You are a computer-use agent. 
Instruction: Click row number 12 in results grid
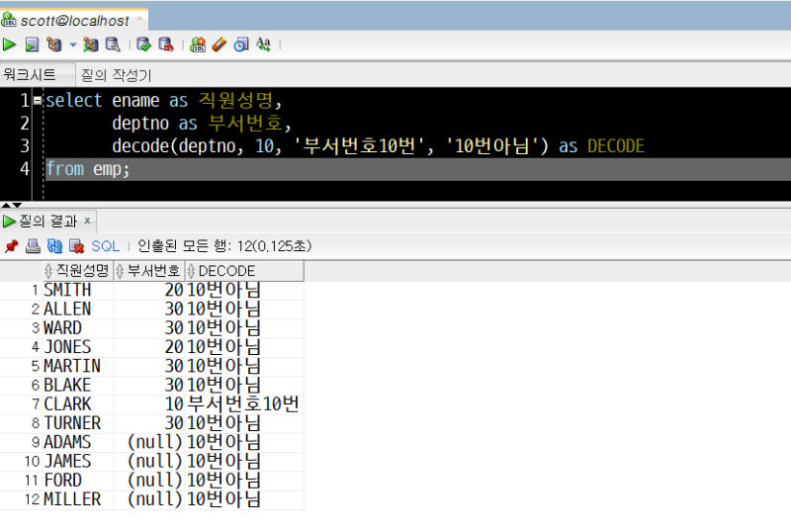(32, 499)
